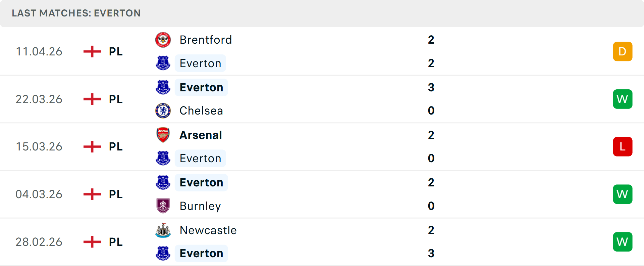Open the Everton team page link
The image size is (644, 266).
pos(200,63)
